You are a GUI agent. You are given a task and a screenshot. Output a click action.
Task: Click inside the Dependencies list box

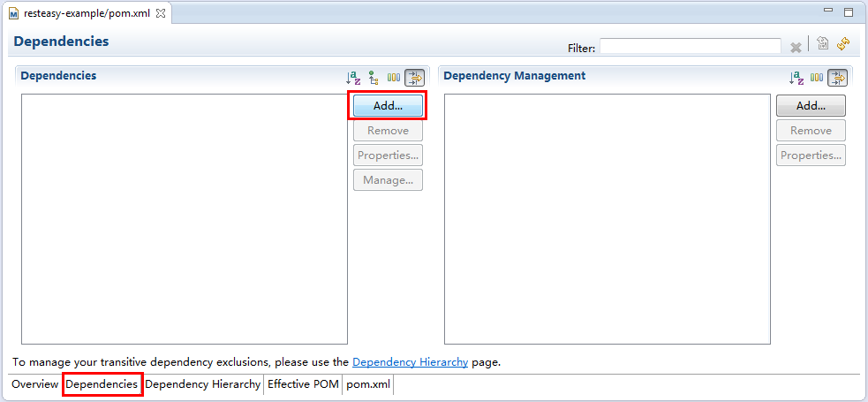[x=185, y=219]
